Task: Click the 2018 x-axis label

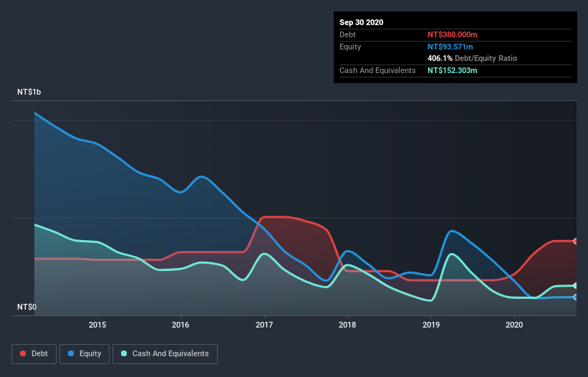Action: tap(347, 325)
